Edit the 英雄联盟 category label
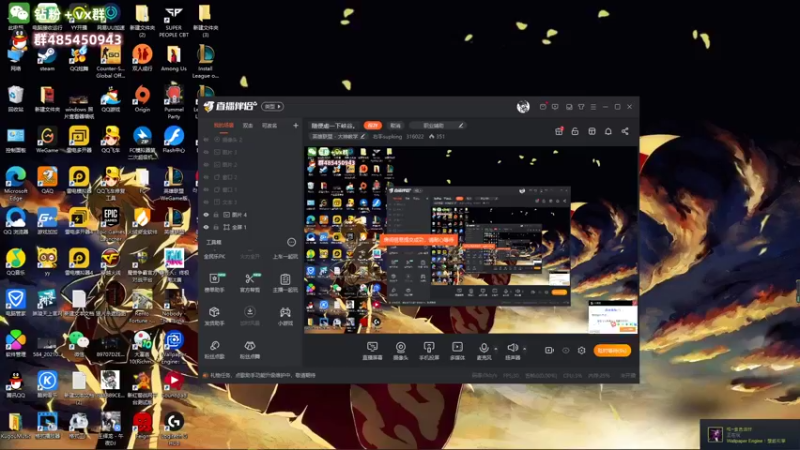 coord(338,137)
